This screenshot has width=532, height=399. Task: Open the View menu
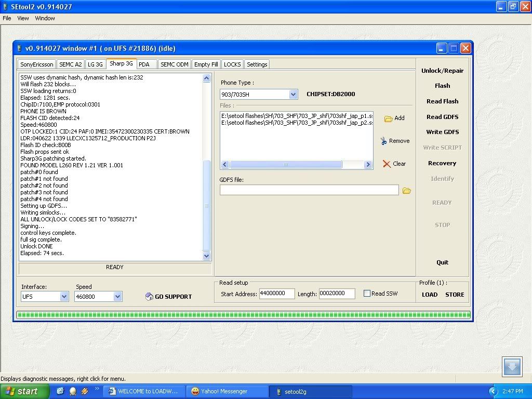pyautogui.click(x=23, y=18)
